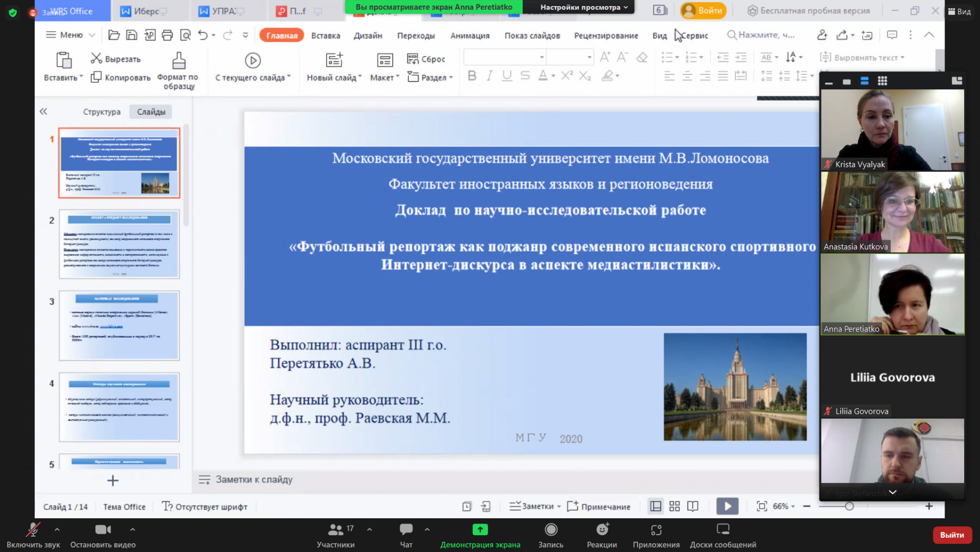Select Формат по образцу format painter
This screenshot has width=980, height=552.
[178, 71]
